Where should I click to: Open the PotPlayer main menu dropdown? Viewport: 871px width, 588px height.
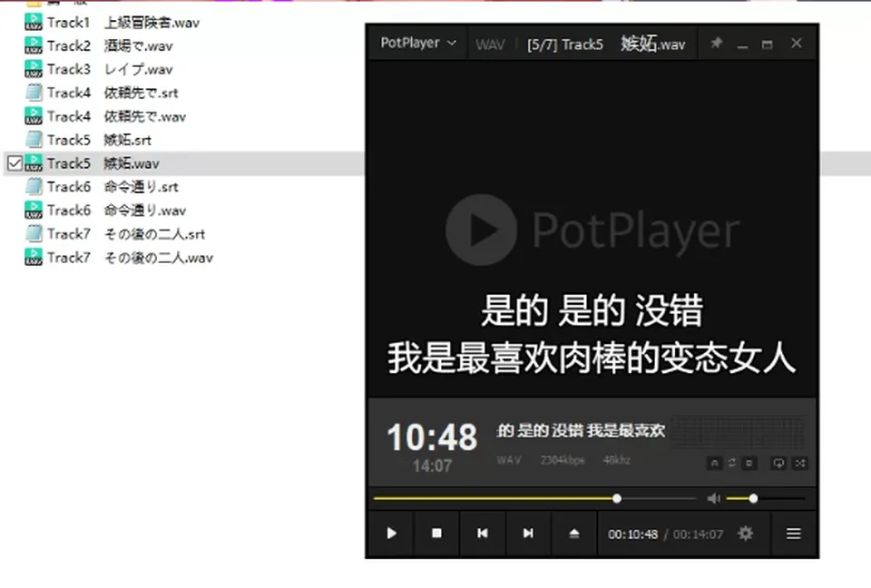pyautogui.click(x=418, y=43)
